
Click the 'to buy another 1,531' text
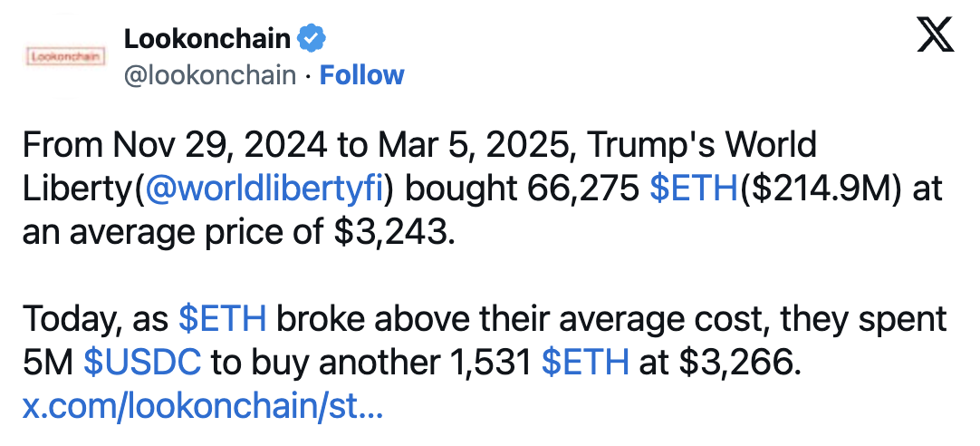pyautogui.click(x=371, y=363)
